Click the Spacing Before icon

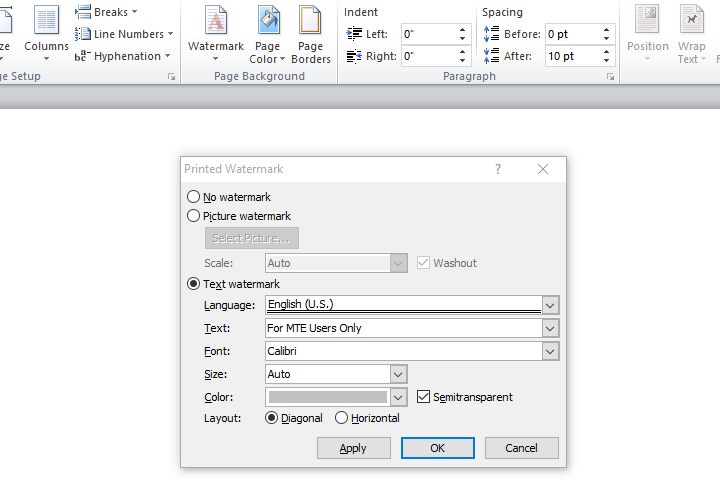click(x=491, y=34)
